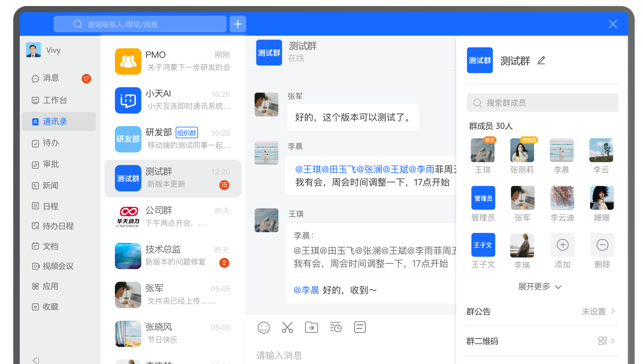Click the contacts/groups search field
This screenshot has height=364, width=643.
click(x=140, y=24)
